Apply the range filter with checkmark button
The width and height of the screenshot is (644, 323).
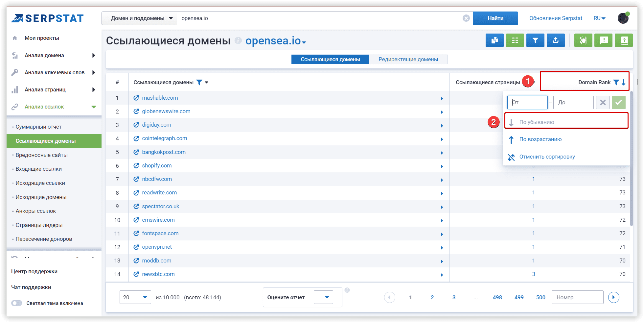[x=619, y=102]
